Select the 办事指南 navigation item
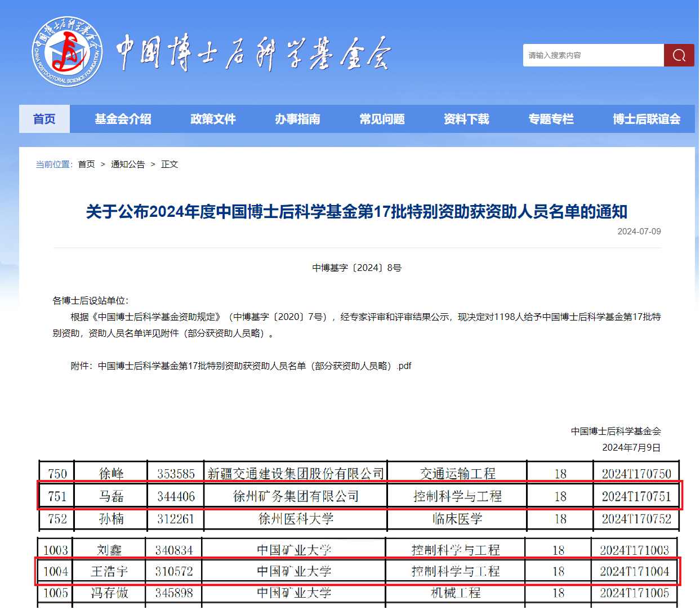This screenshot has width=700, height=614. [297, 119]
